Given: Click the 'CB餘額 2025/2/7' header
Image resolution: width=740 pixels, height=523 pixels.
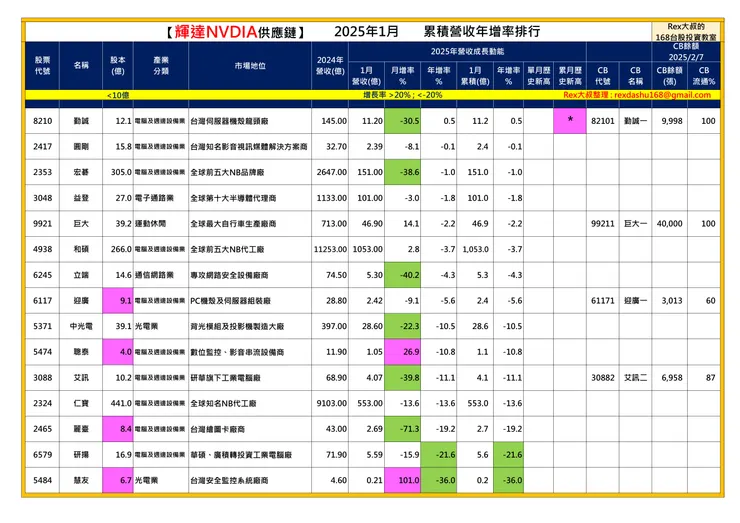Looking at the screenshot, I should (x=686, y=51).
